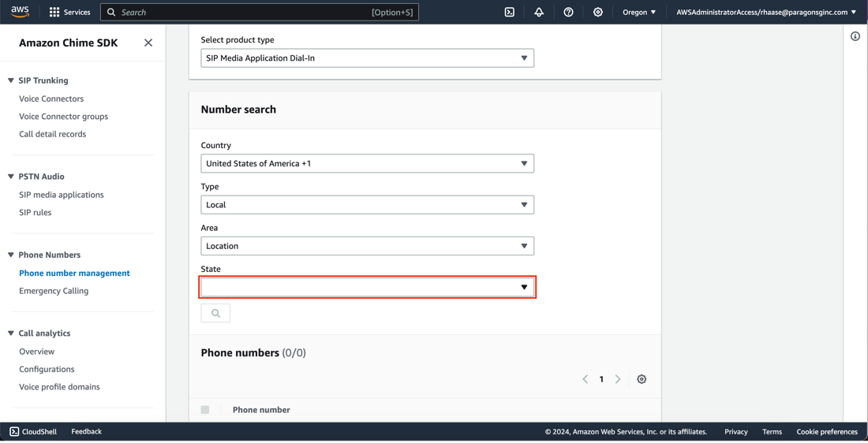
Task: Open Call detail records page
Action: (x=53, y=134)
